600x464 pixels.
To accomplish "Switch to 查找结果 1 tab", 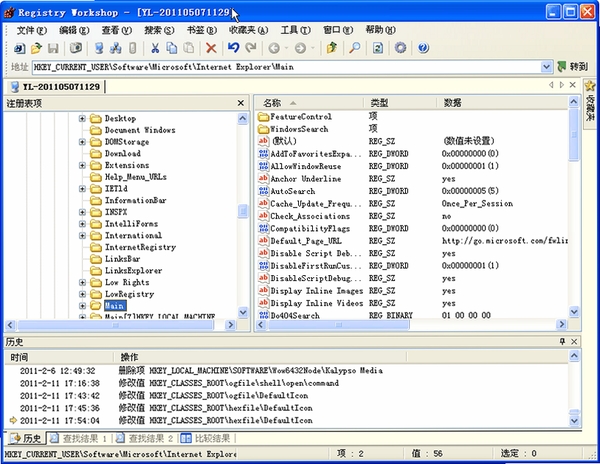I will click(x=79, y=438).
